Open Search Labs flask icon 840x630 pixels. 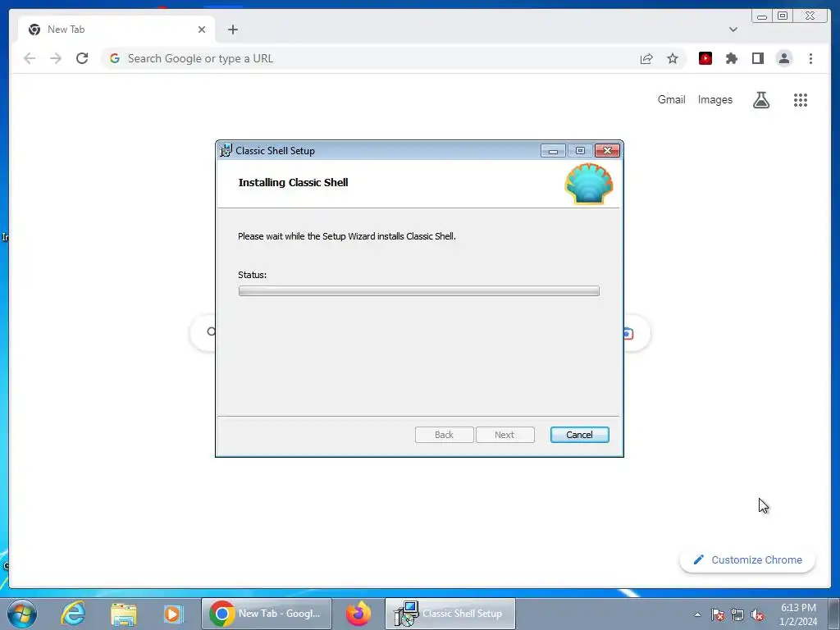coord(760,99)
